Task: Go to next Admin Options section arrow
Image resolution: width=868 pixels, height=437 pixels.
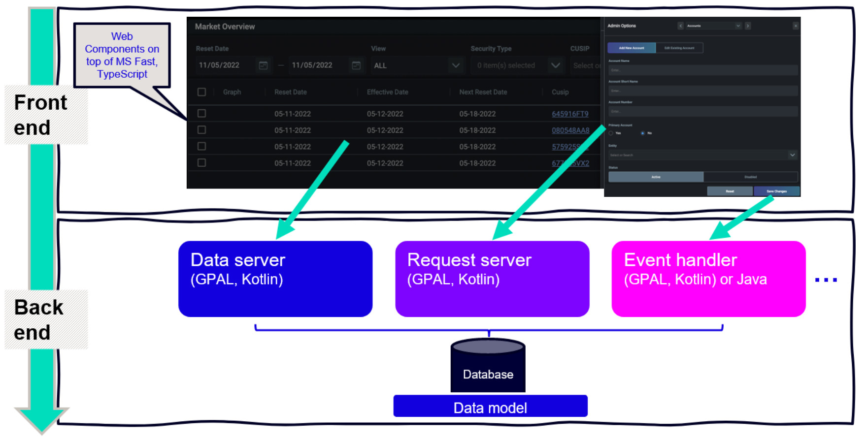Action: (x=747, y=26)
